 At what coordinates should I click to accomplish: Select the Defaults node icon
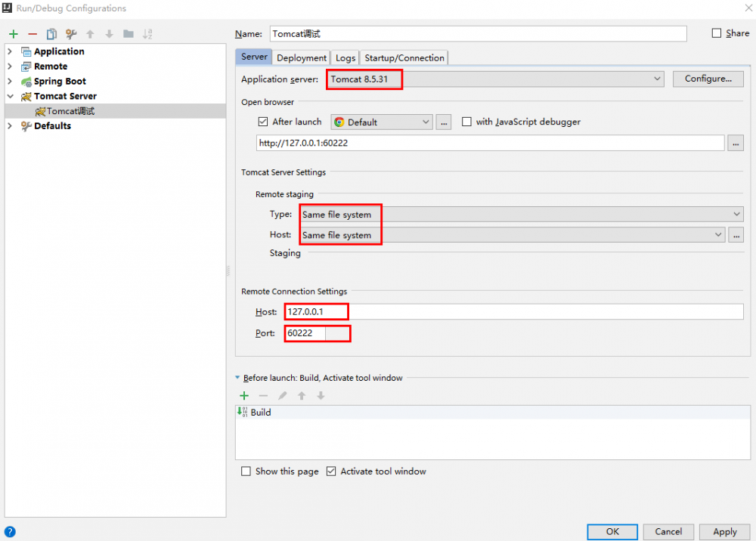26,126
